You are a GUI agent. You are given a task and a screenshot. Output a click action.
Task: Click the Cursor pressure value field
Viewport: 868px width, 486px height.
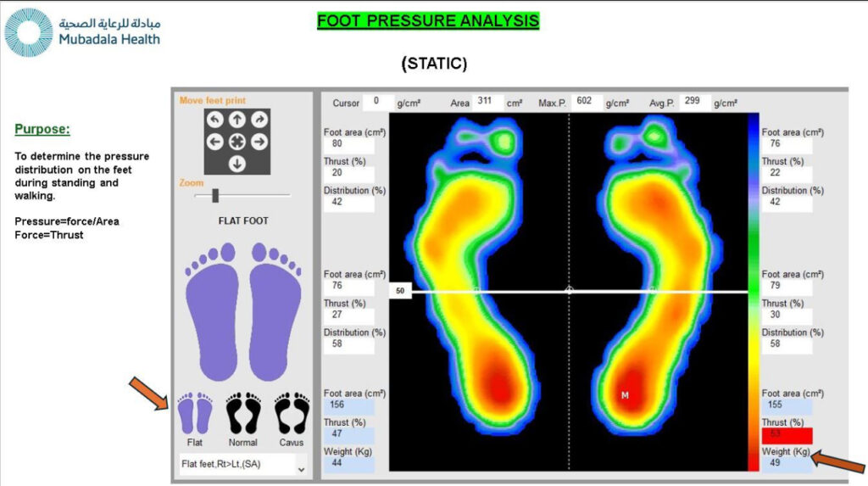tap(378, 102)
